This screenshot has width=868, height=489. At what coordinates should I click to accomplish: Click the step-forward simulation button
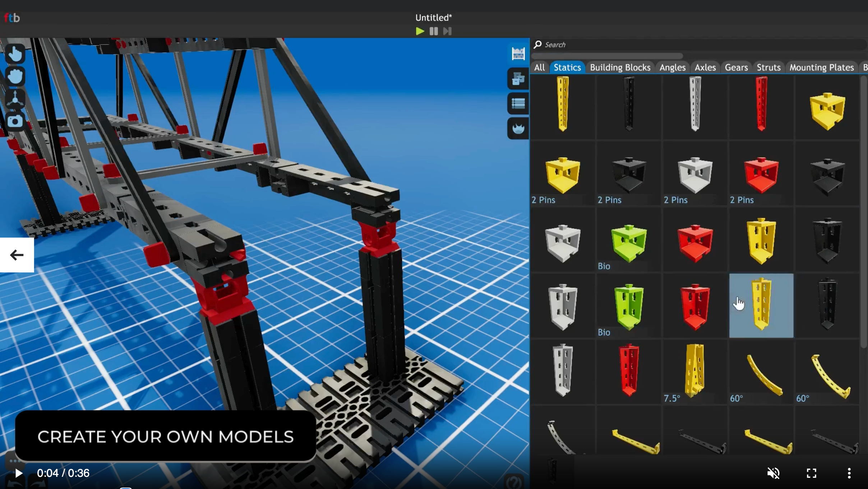point(447,31)
